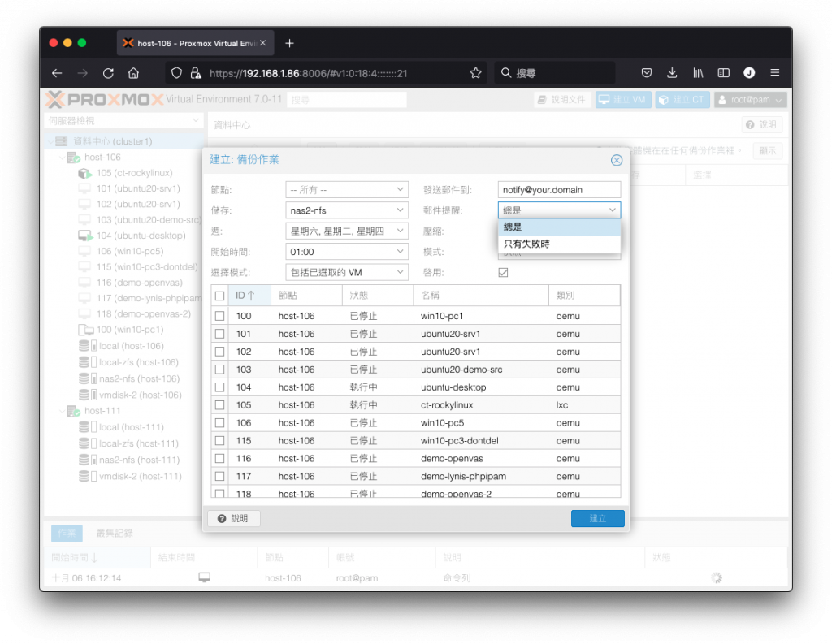
Task: Click the 顯示 show button
Action: tap(767, 151)
